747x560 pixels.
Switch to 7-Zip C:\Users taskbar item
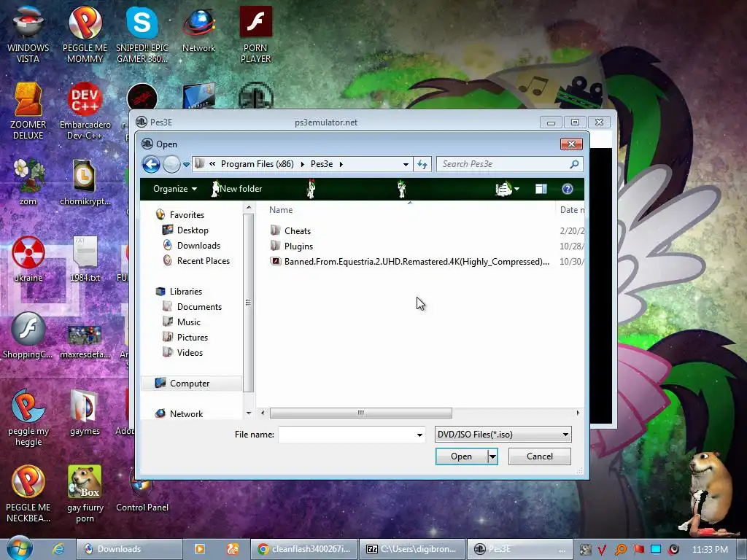tap(411, 549)
